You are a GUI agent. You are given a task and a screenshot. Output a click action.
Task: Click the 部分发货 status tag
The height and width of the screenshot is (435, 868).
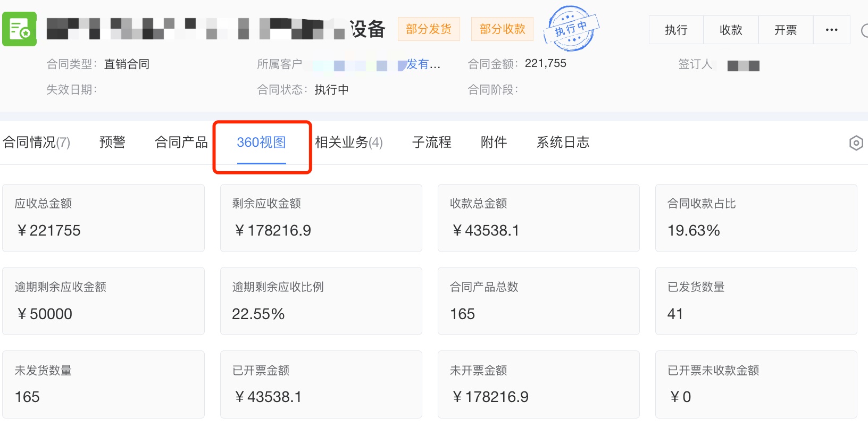pyautogui.click(x=429, y=29)
